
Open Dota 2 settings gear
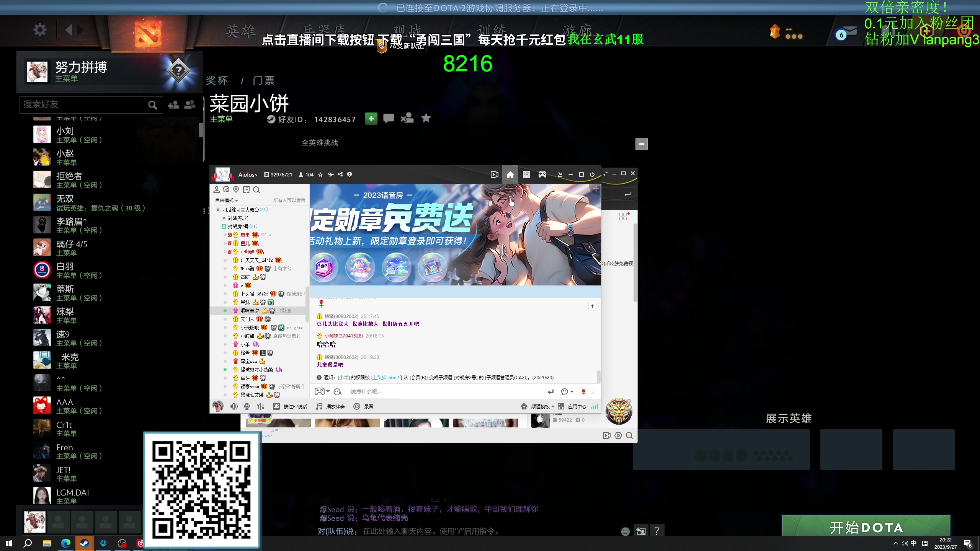(40, 30)
